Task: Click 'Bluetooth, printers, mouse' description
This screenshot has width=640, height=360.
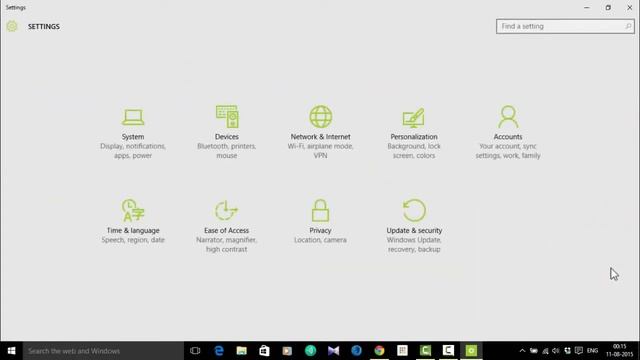Action: click(x=227, y=151)
